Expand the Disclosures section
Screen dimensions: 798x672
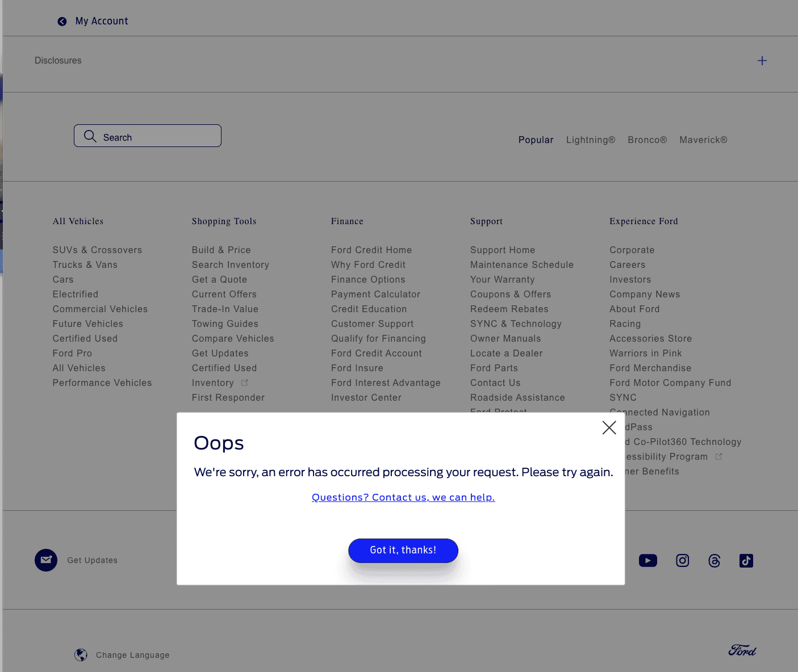[x=762, y=61]
